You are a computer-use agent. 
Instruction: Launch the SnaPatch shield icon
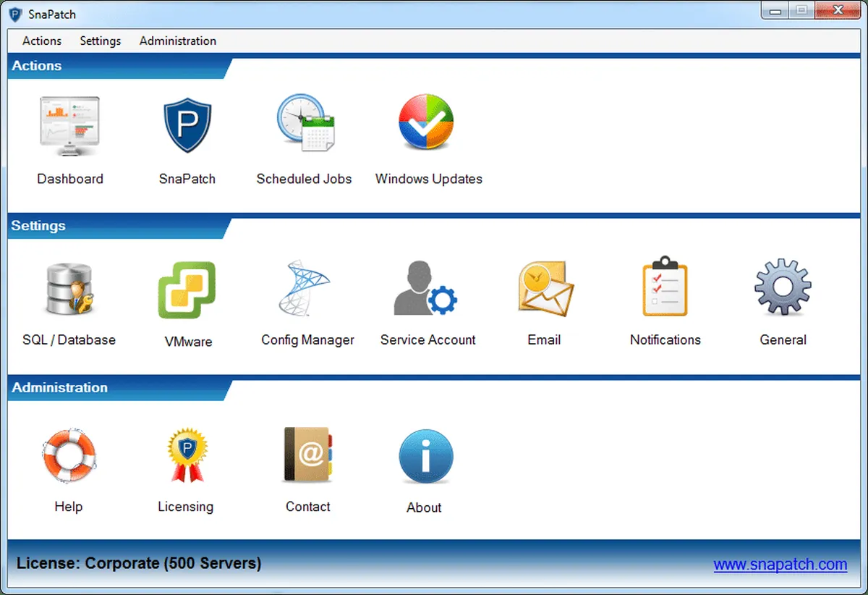tap(187, 127)
